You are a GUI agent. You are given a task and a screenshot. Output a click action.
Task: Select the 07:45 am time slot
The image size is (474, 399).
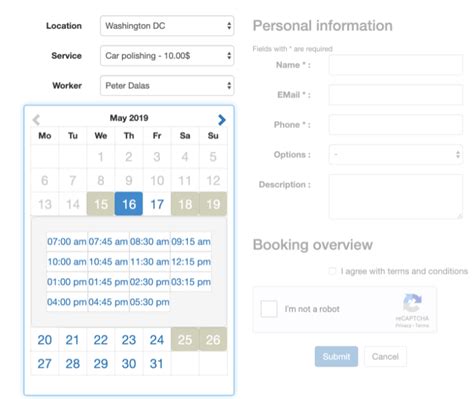click(x=108, y=241)
